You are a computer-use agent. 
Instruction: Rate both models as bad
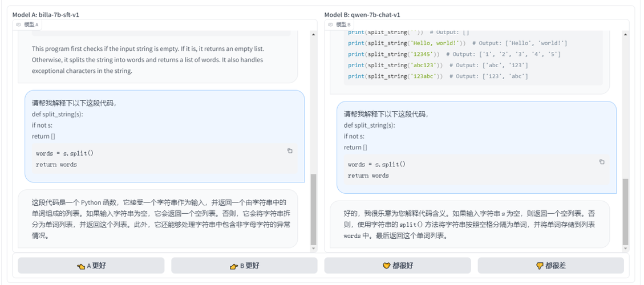pyautogui.click(x=550, y=266)
